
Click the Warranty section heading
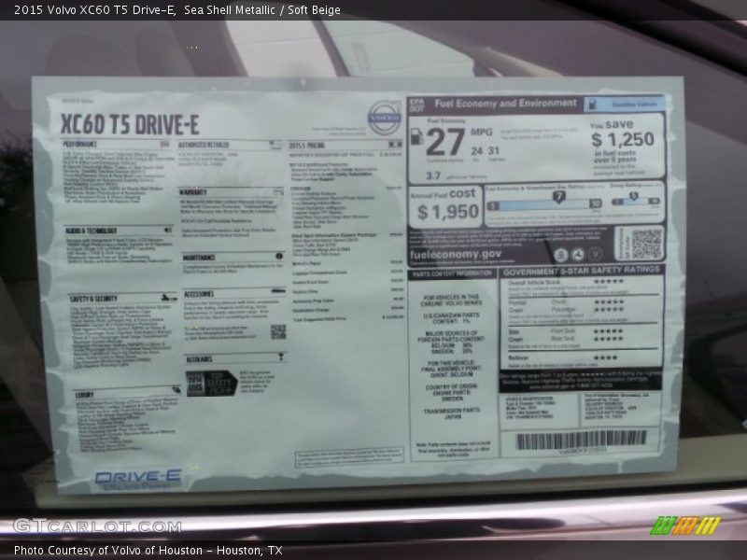click(193, 192)
